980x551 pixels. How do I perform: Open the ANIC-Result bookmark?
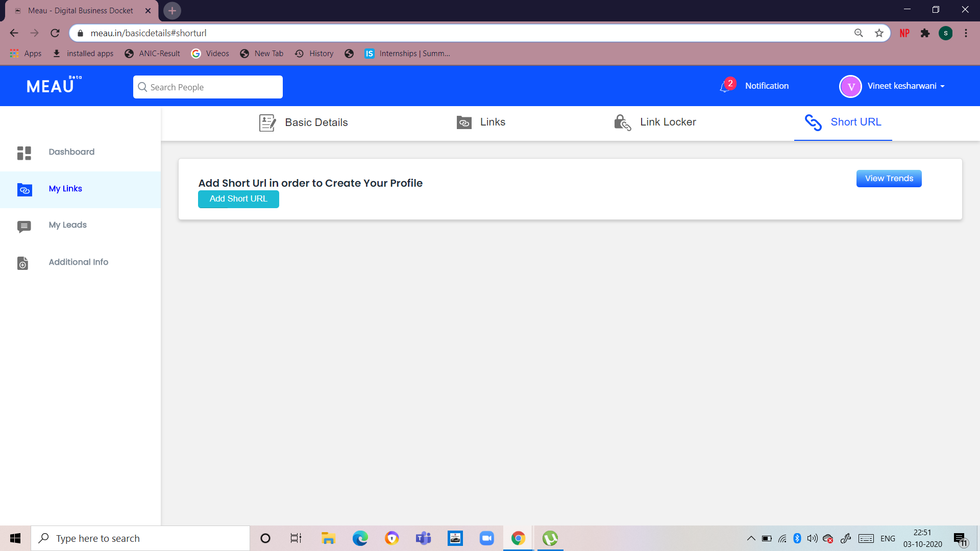click(x=153, y=54)
